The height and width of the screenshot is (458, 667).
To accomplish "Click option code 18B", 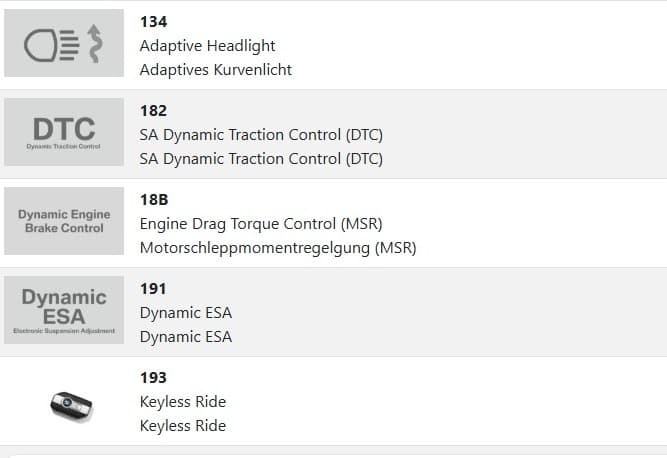I will click(x=154, y=199).
